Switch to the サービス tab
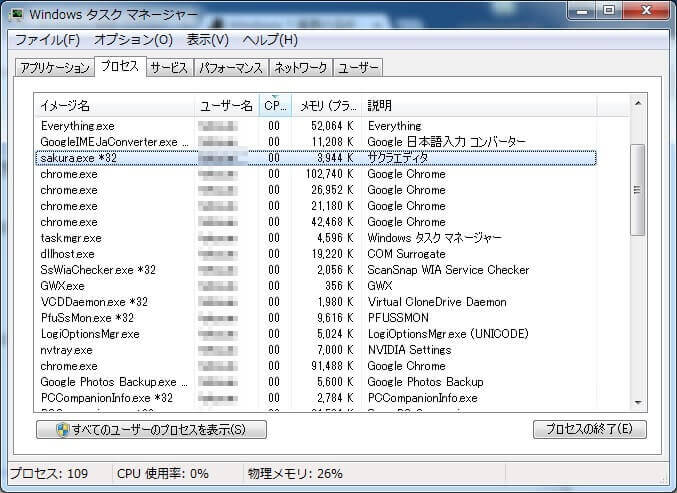 (x=169, y=68)
